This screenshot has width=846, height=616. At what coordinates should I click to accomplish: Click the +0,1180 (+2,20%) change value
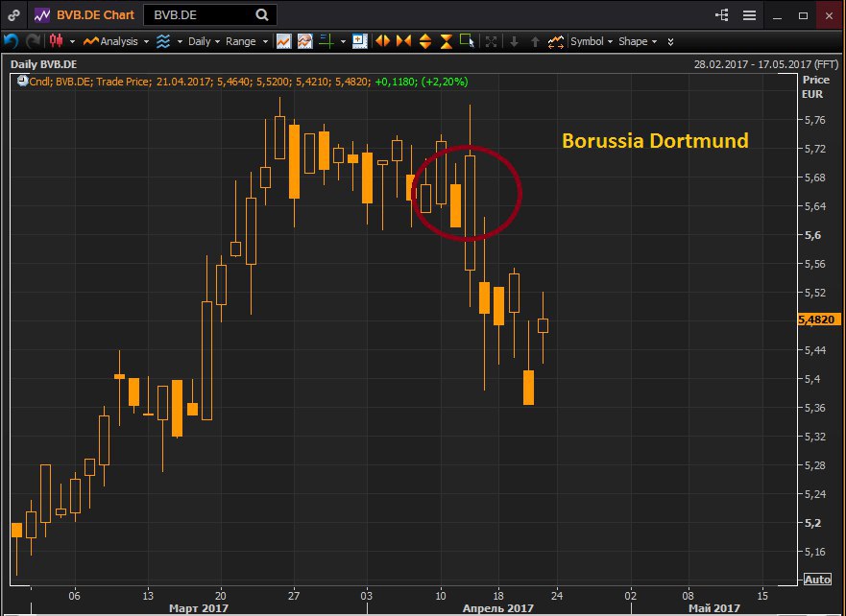pyautogui.click(x=422, y=82)
